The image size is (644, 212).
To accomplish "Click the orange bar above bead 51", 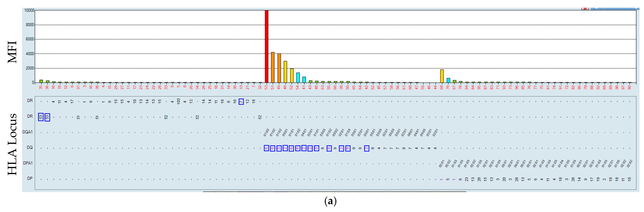I will pyautogui.click(x=273, y=67).
